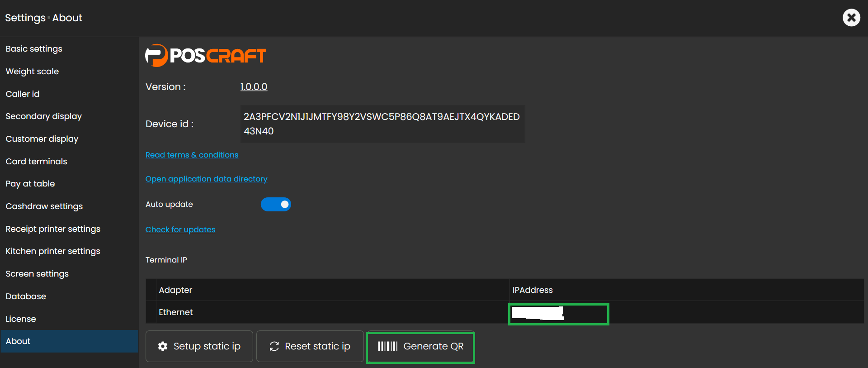The height and width of the screenshot is (368, 868).
Task: Select the Database menu item
Action: [26, 296]
